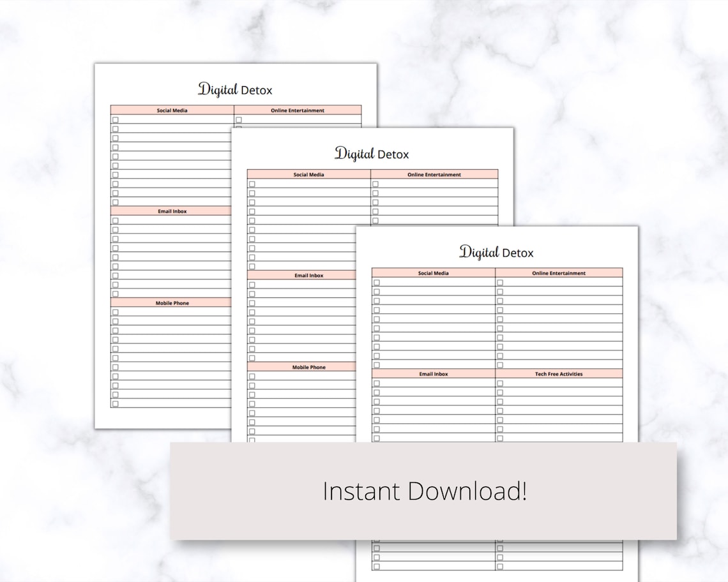Screen dimensions: 728x582
Task: Click the Digital Detox title on front page
Action: click(496, 253)
